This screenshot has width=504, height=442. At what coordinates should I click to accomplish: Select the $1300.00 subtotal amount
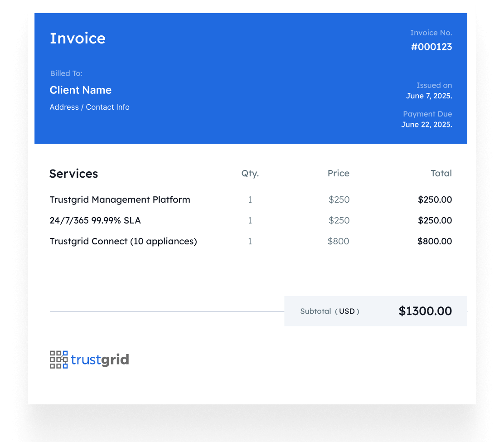tap(425, 311)
